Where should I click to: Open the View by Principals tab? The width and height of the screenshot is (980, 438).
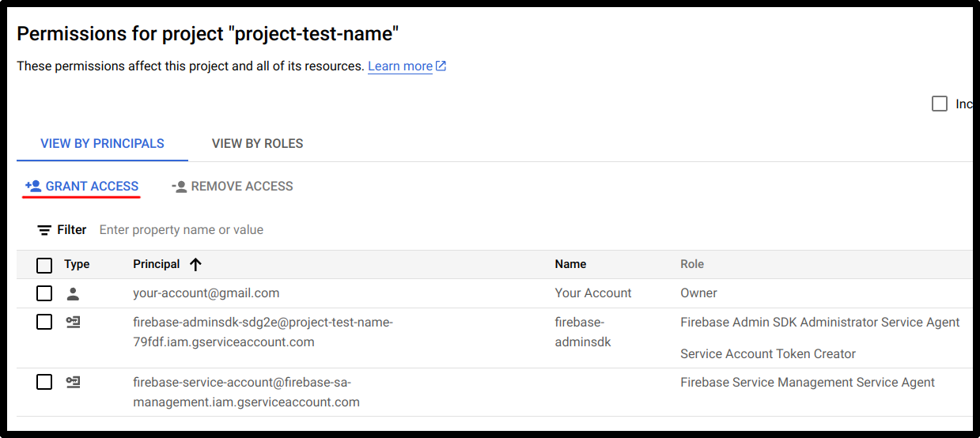(x=102, y=144)
